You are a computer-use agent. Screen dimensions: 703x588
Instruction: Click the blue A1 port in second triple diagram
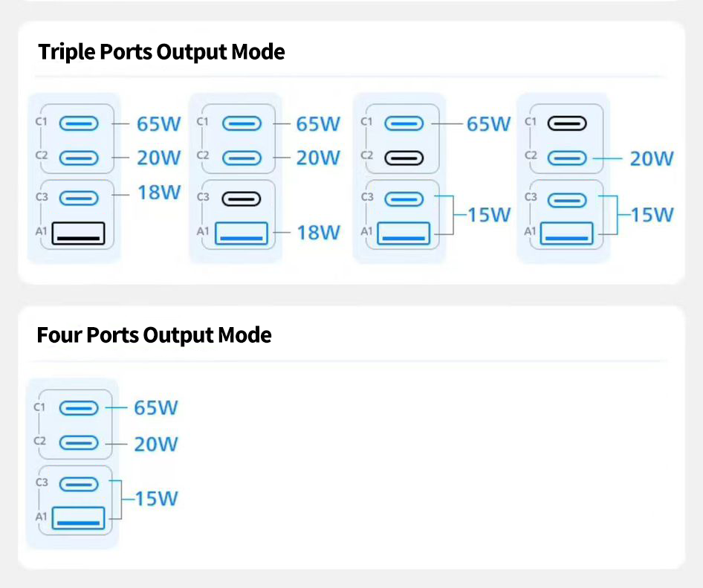(242, 233)
